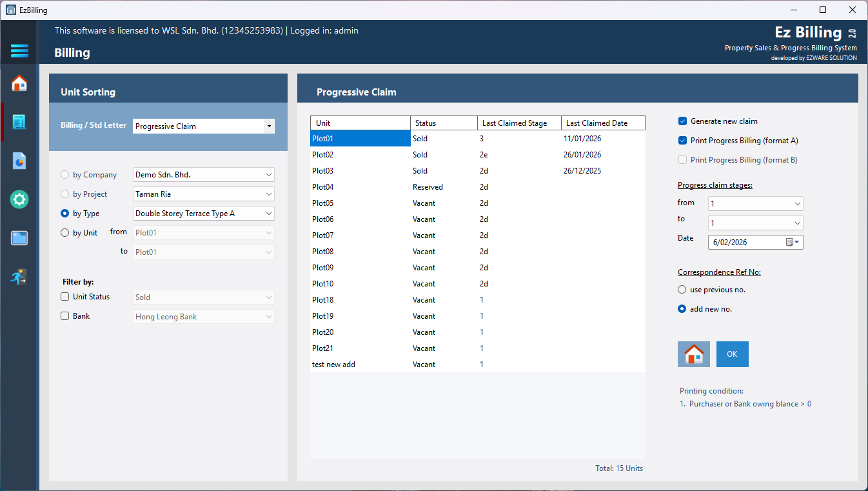Image resolution: width=868 pixels, height=491 pixels.
Task: Open the Demo Sdn. Bhd. company dropdown
Action: (x=204, y=175)
